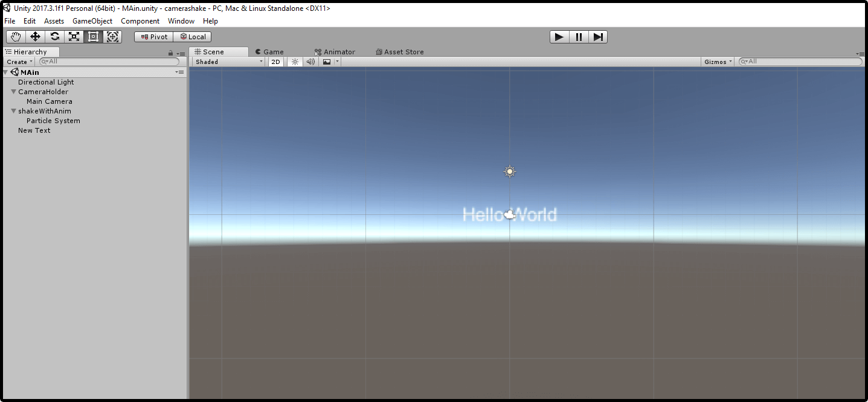Enter Play mode
The width and height of the screenshot is (868, 402).
(x=558, y=36)
